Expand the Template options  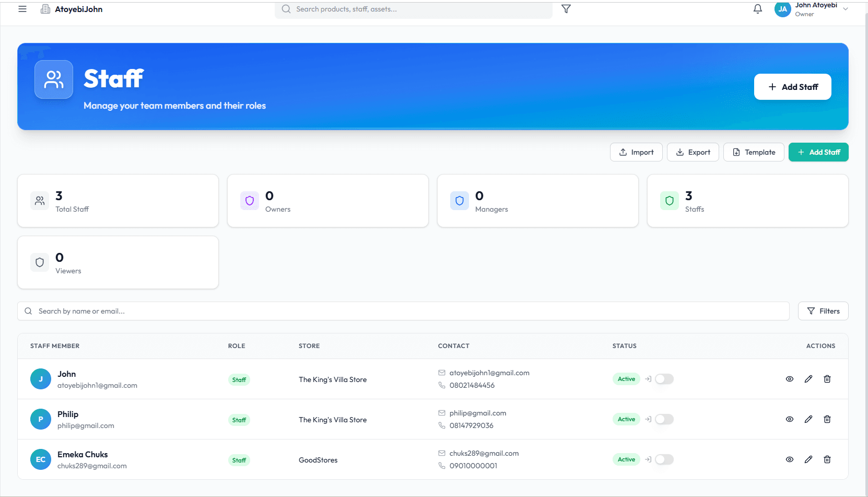[753, 152]
